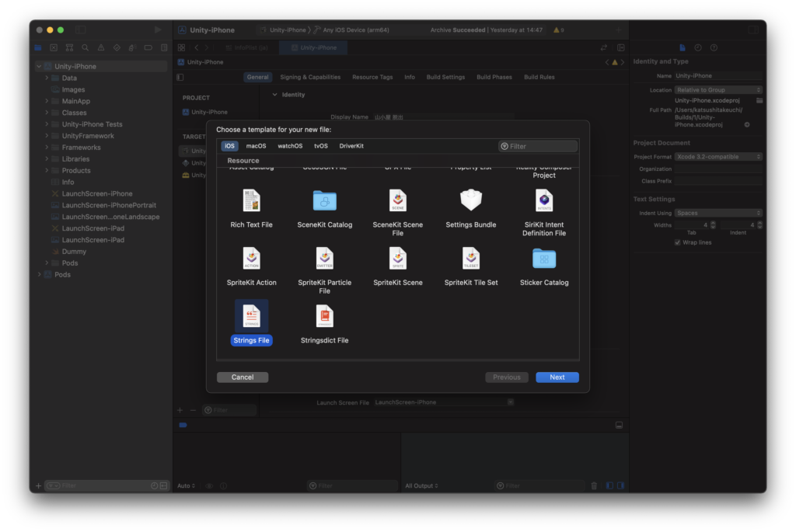Select the Stringsdict File template icon

point(324,316)
